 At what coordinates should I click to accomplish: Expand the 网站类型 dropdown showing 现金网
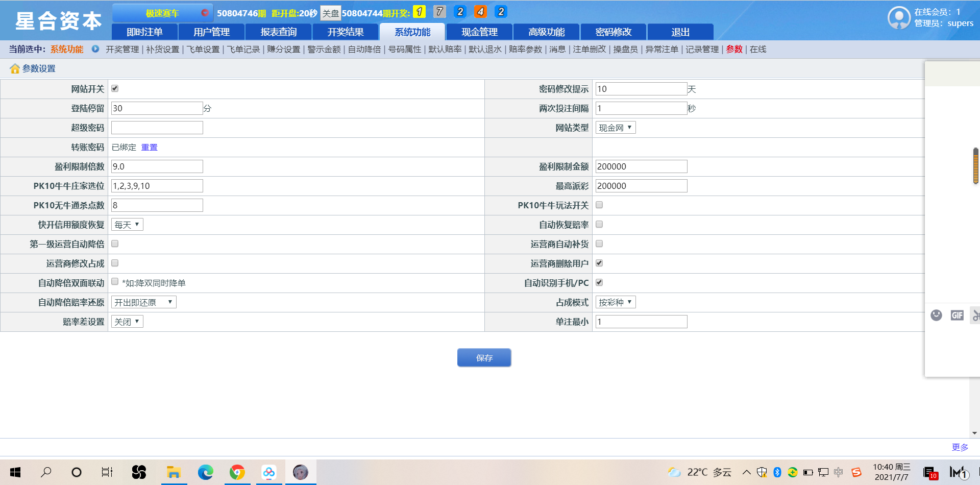[x=615, y=128]
